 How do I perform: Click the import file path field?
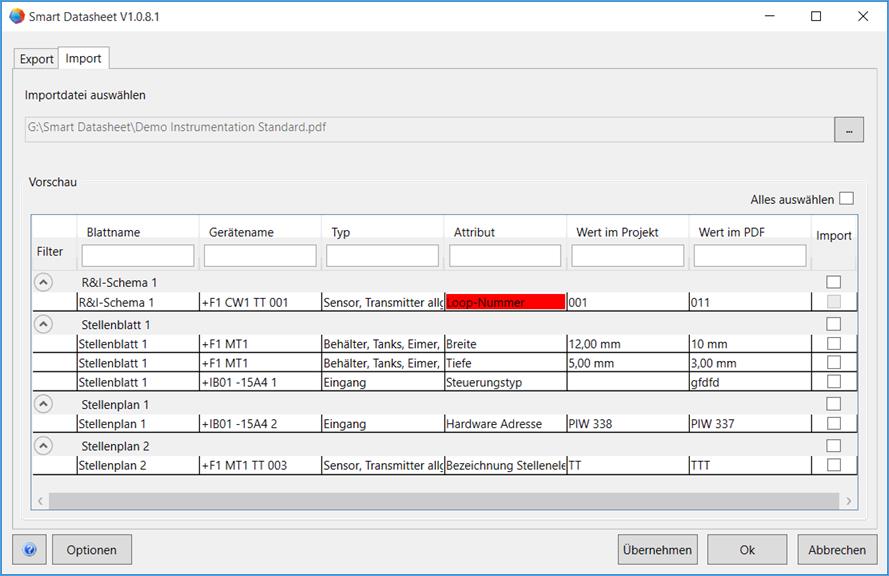coord(429,129)
